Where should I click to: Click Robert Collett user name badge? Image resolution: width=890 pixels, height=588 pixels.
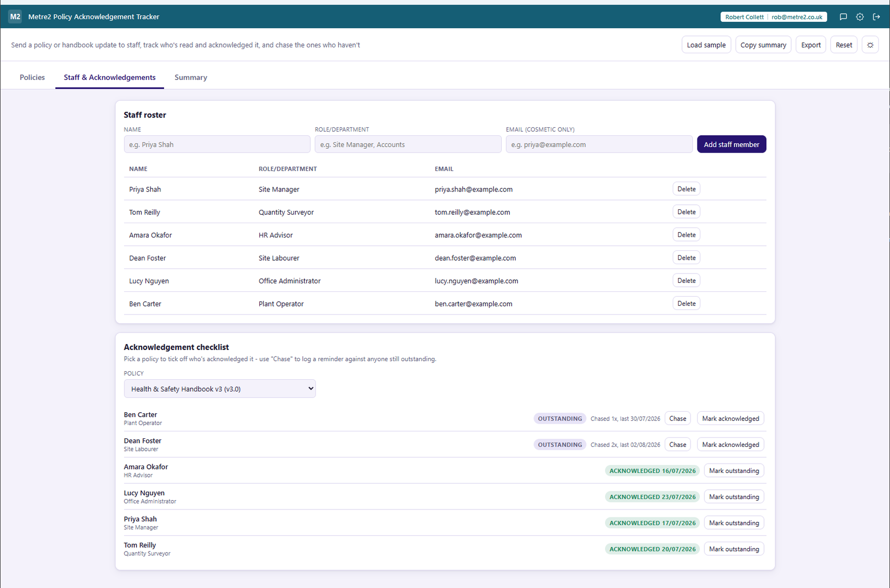744,17
